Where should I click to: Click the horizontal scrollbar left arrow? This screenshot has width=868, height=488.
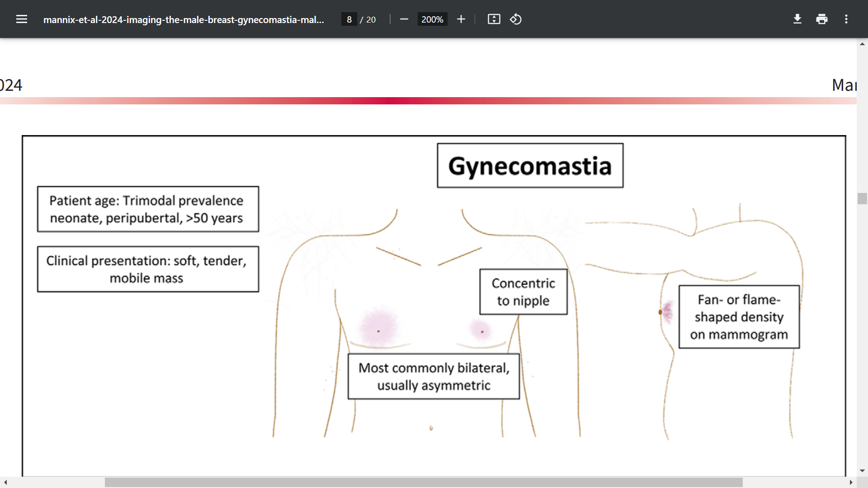point(5,482)
